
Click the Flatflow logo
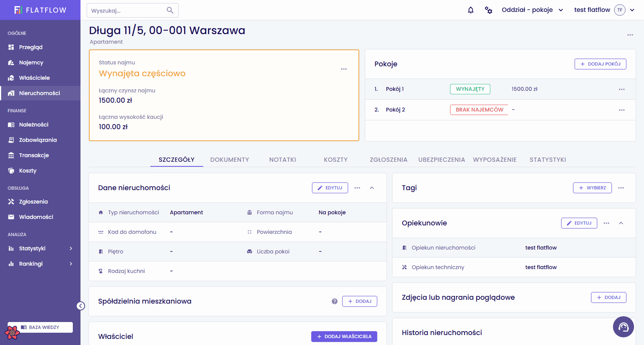40,10
